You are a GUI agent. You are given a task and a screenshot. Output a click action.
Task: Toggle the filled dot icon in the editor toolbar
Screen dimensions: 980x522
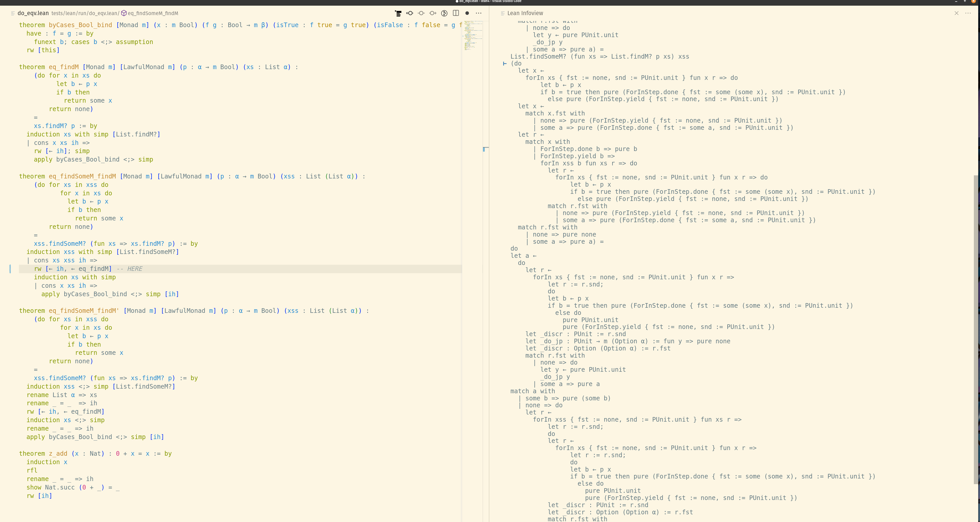point(467,13)
